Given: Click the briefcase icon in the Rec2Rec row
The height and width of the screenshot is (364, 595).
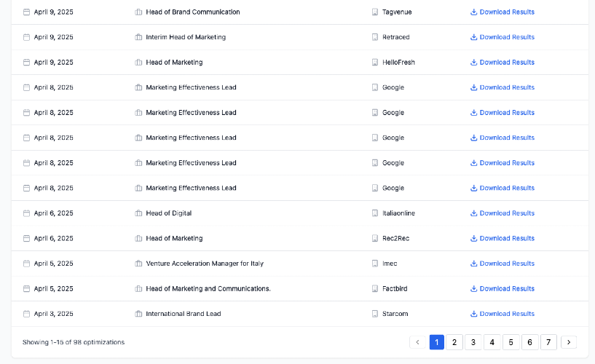Looking at the screenshot, I should point(138,239).
